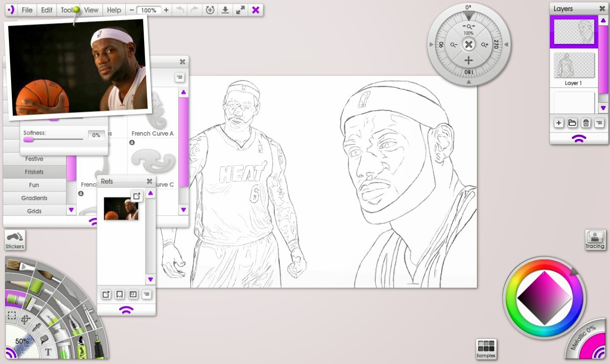Screen dimensions: 610x364
Task: Switch to the Gradients stencil category
Action: click(x=34, y=197)
